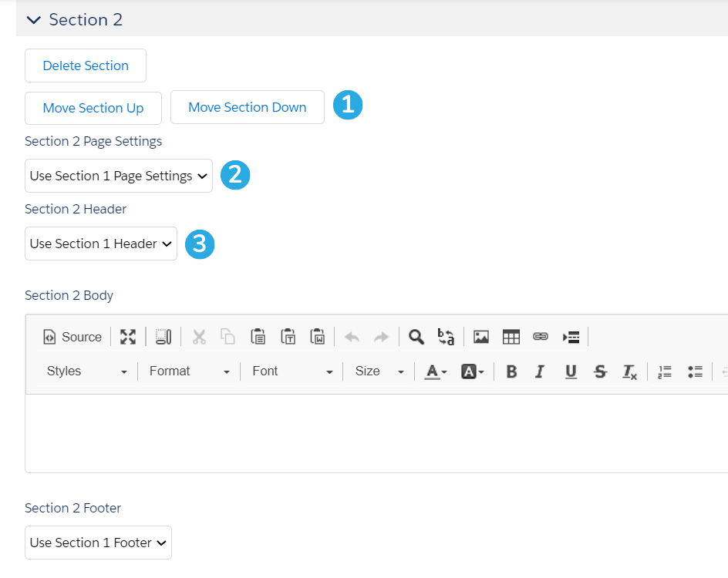
Task: Click the Show Blocks icon
Action: click(x=163, y=337)
